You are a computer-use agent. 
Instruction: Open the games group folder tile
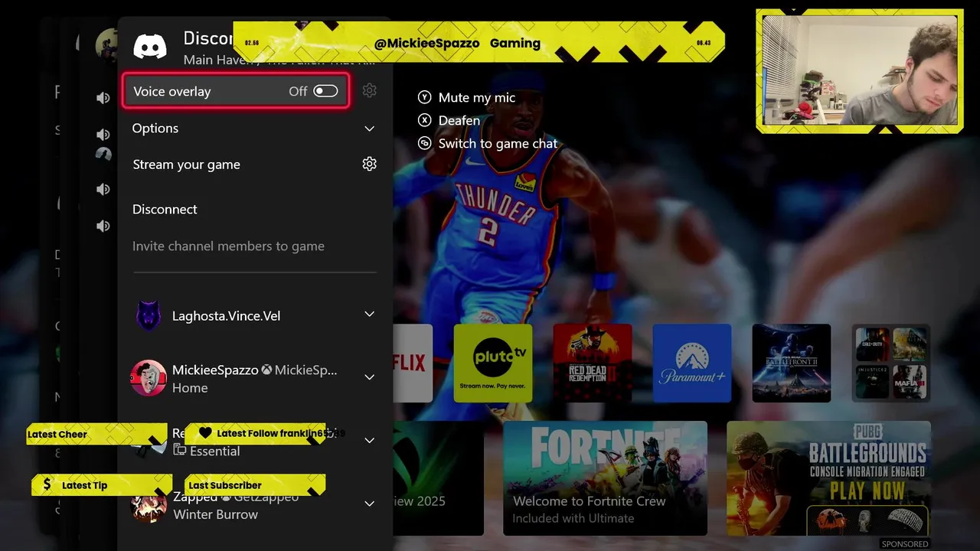[x=890, y=363]
